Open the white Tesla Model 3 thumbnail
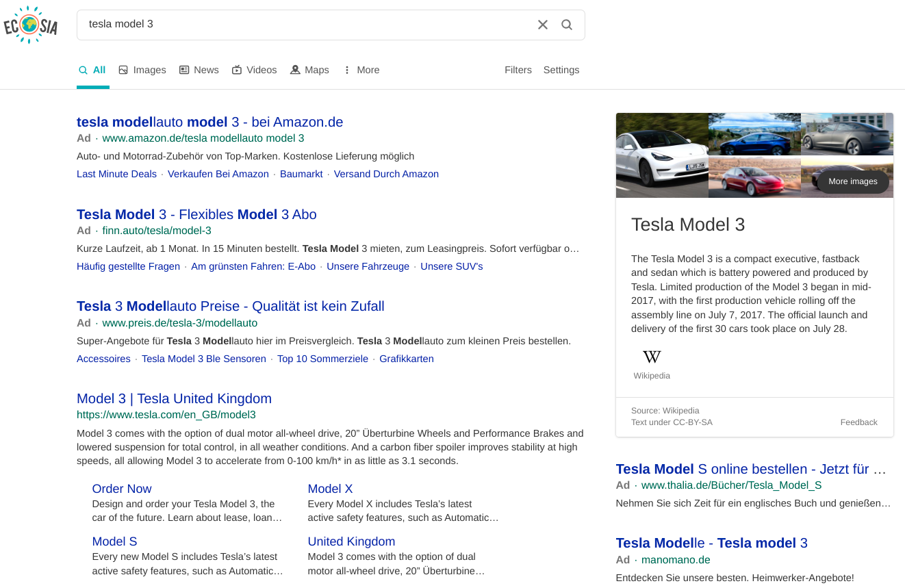Image resolution: width=905 pixels, height=588 pixels. click(x=662, y=155)
